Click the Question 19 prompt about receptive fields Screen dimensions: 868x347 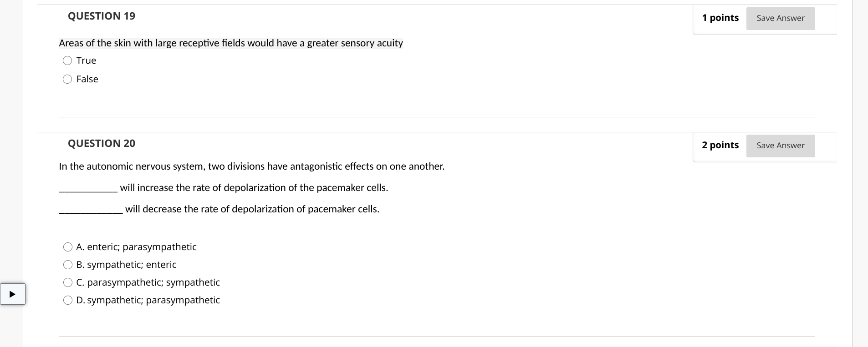pos(230,43)
